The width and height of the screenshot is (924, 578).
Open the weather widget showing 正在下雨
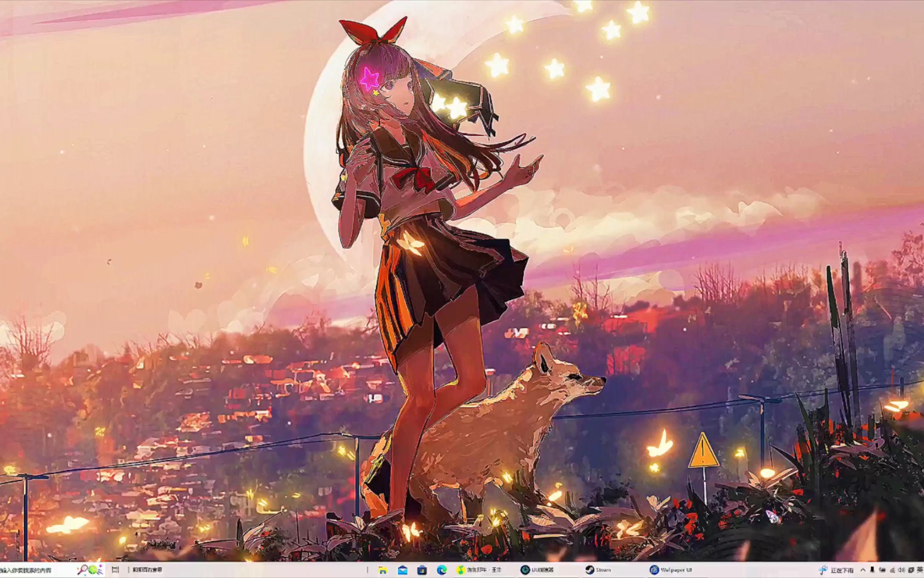tap(836, 571)
